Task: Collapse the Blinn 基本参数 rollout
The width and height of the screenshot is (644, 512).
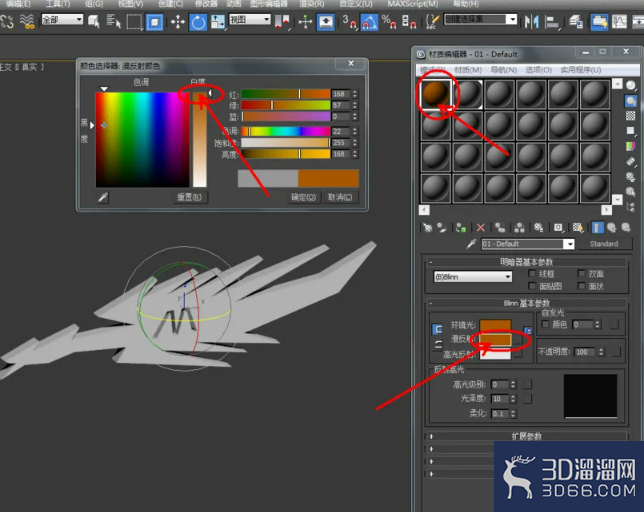Action: [x=526, y=303]
